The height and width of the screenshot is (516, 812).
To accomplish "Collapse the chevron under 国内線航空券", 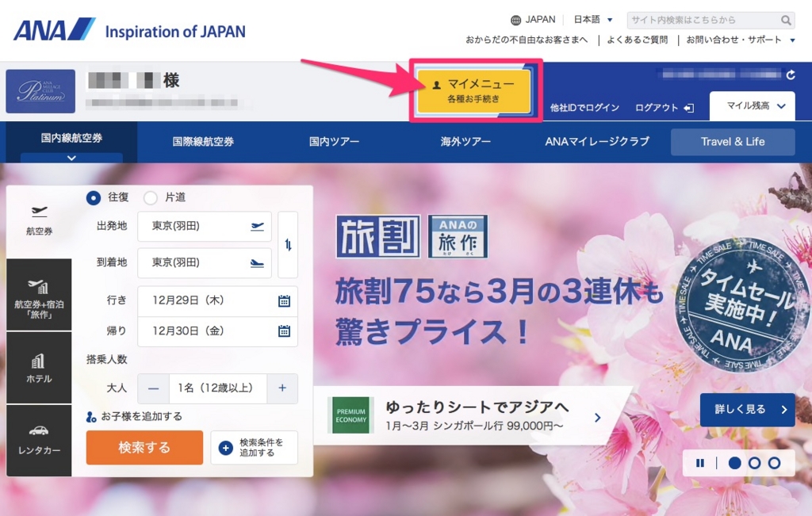I will pyautogui.click(x=71, y=158).
